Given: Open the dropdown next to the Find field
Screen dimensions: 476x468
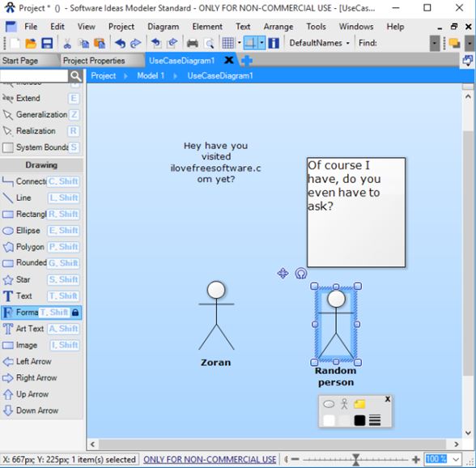Looking at the screenshot, I should pyautogui.click(x=435, y=44).
